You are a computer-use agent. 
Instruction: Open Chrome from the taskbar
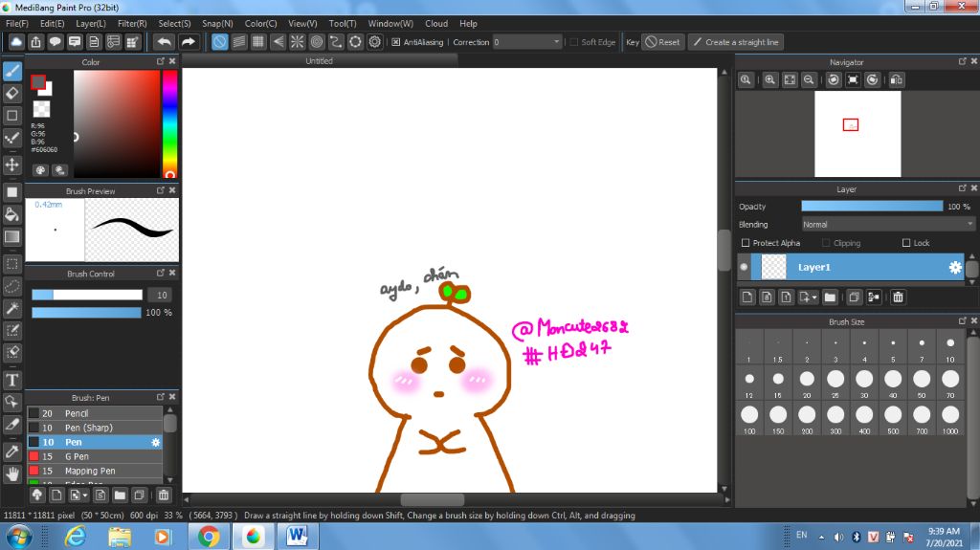209,537
